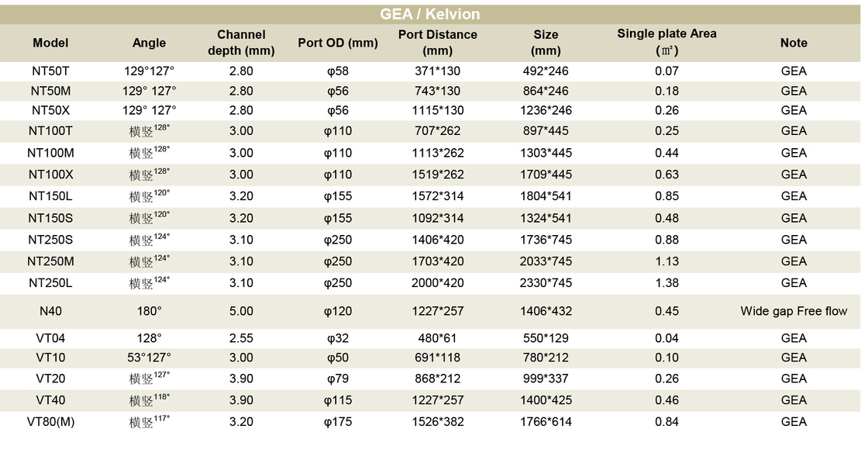Viewport: 868px width, 453px height.
Task: Select the 'Model' column header
Action: click(x=50, y=43)
